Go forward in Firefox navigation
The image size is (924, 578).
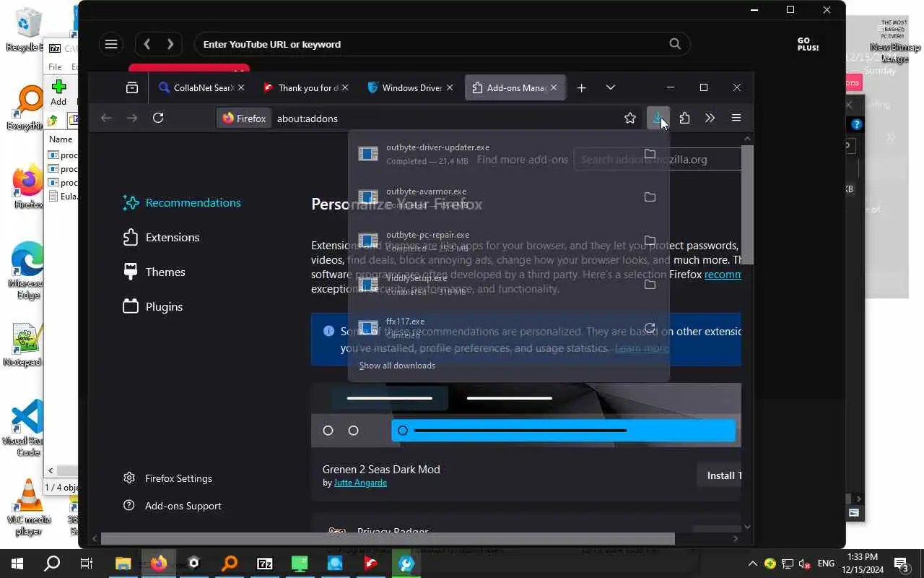tap(132, 118)
